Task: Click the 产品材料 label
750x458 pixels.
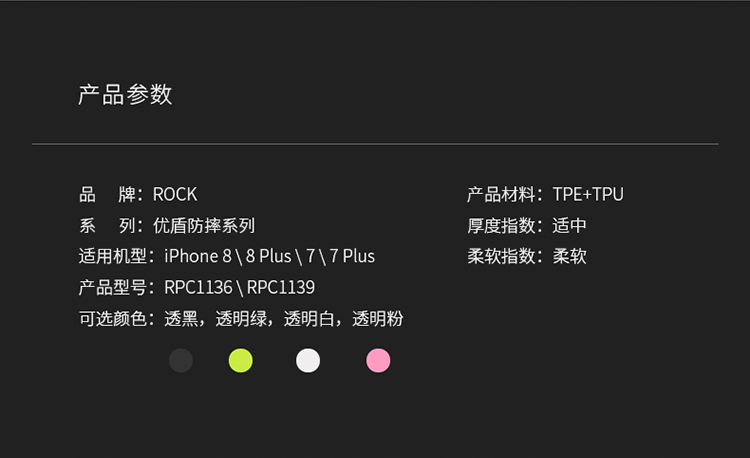Action: coord(502,194)
